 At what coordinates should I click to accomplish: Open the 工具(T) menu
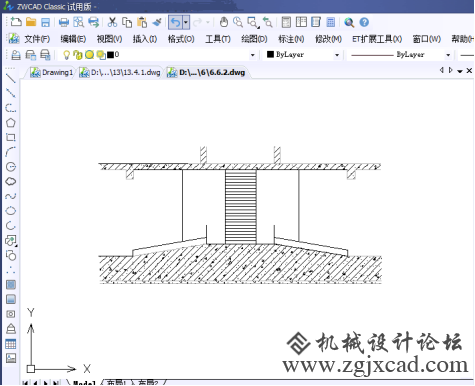coord(218,39)
